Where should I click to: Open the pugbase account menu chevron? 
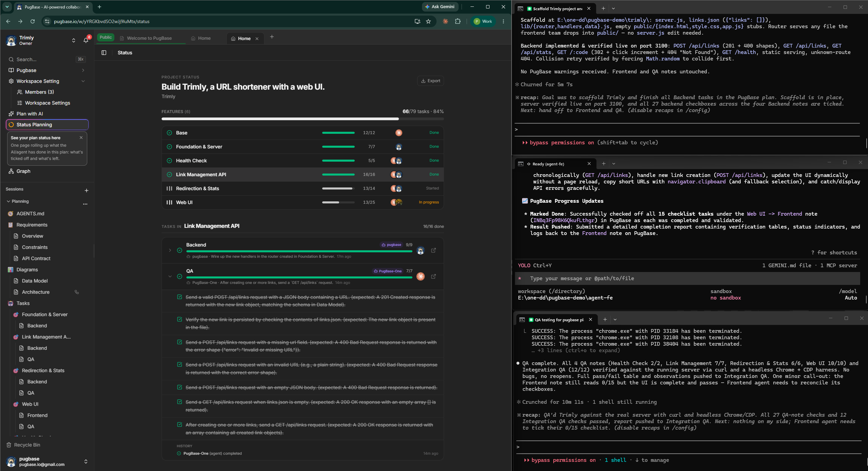point(86,461)
